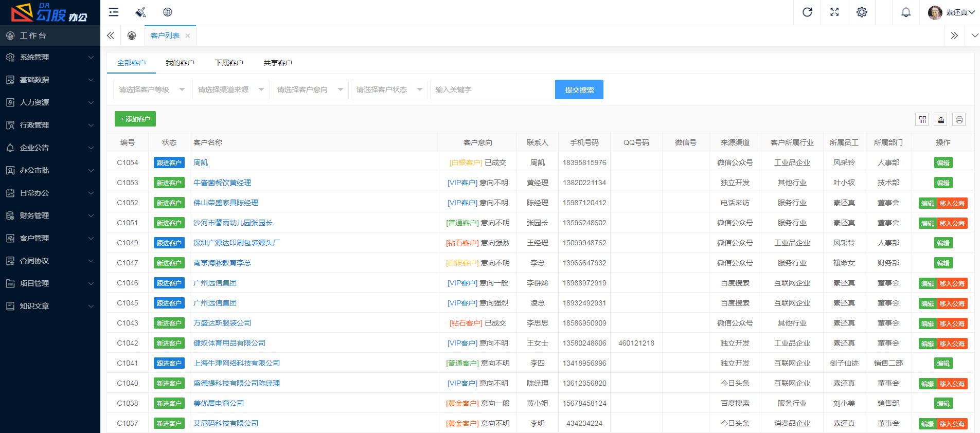Viewport: 980px width, 433px height.
Task: Open customer link 周凯
Action: pos(201,163)
